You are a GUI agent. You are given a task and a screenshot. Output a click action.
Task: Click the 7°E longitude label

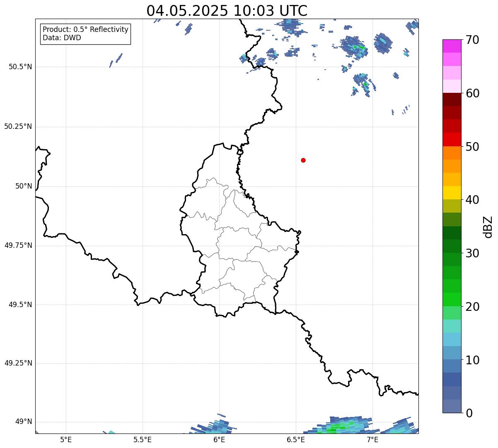pyautogui.click(x=372, y=439)
